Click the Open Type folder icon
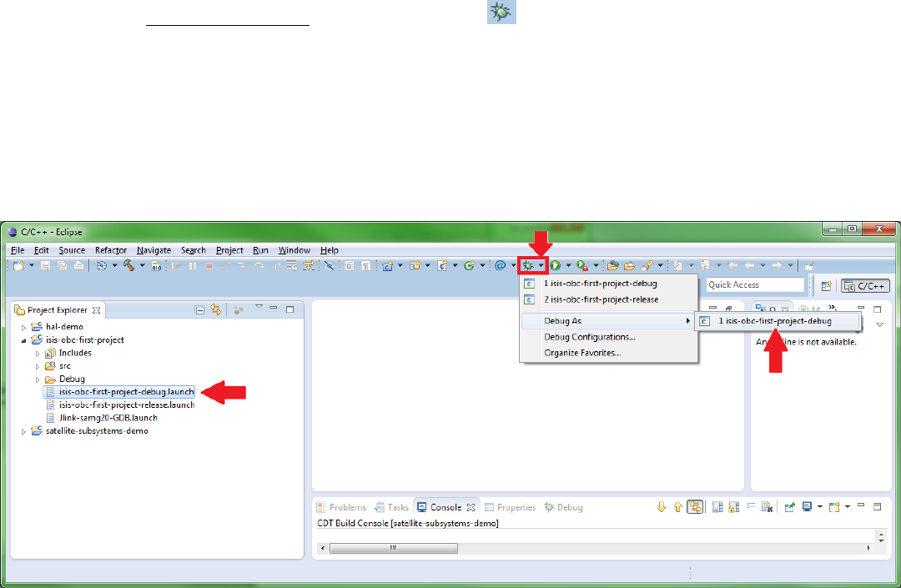Viewport: 901px width, 588px height. pos(613,265)
